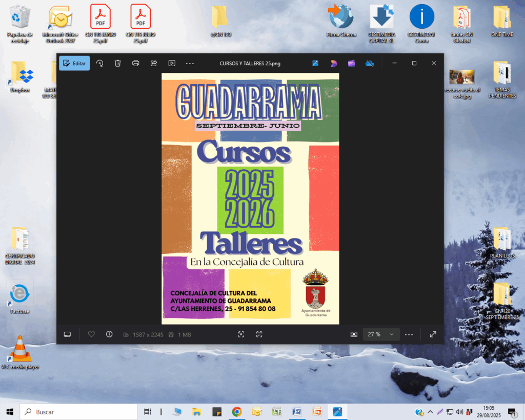Close the Photos window

(x=434, y=63)
